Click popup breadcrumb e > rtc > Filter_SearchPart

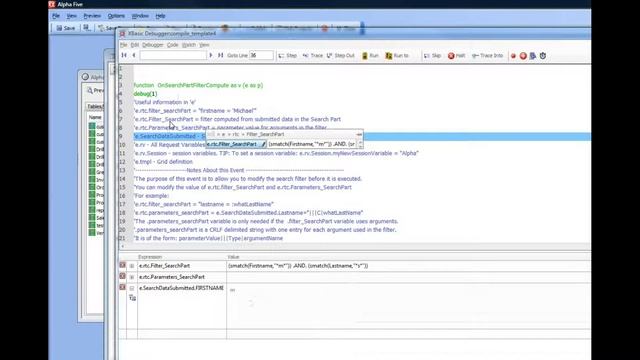[250, 134]
